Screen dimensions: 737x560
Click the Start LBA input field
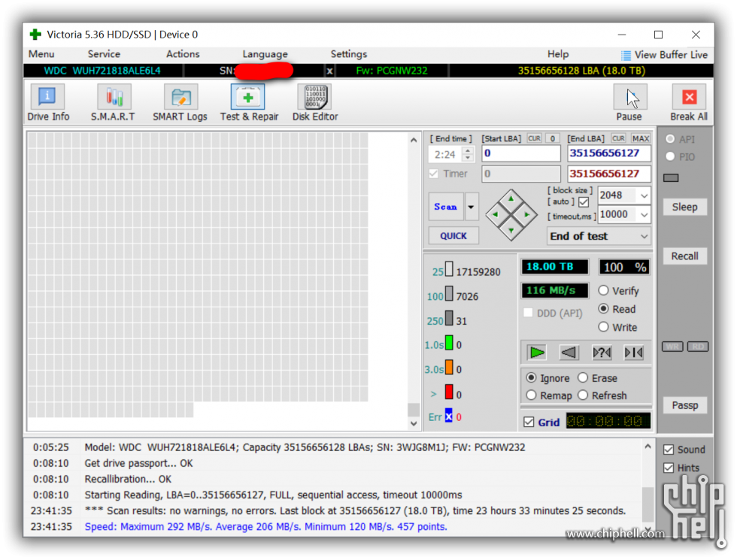(520, 153)
